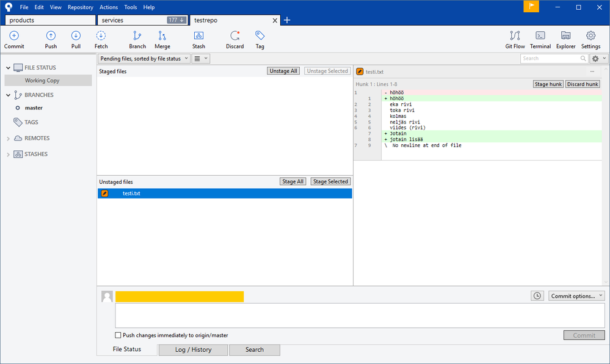The width and height of the screenshot is (610, 364).
Task: Expand the Stashes section
Action: pyautogui.click(x=8, y=155)
